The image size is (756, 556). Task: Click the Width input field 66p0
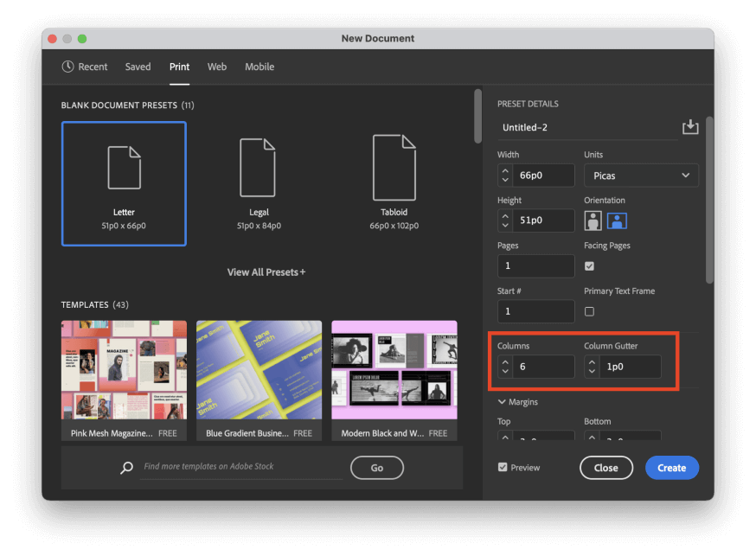[543, 176]
